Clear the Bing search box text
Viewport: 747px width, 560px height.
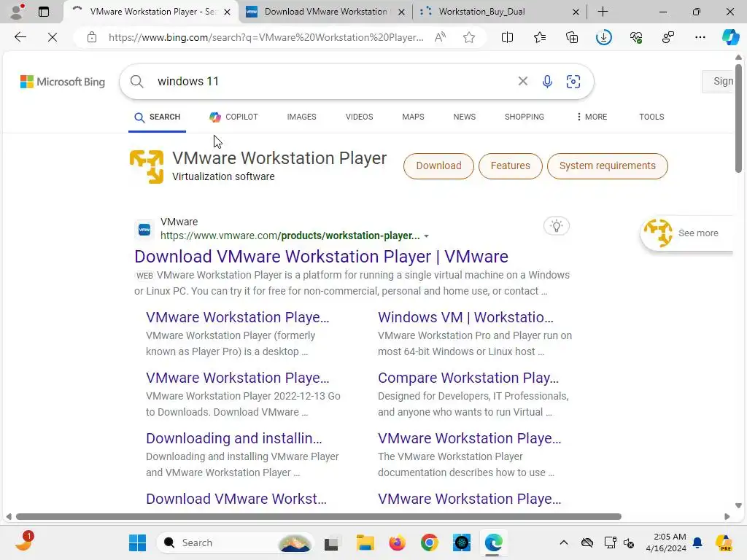point(522,82)
